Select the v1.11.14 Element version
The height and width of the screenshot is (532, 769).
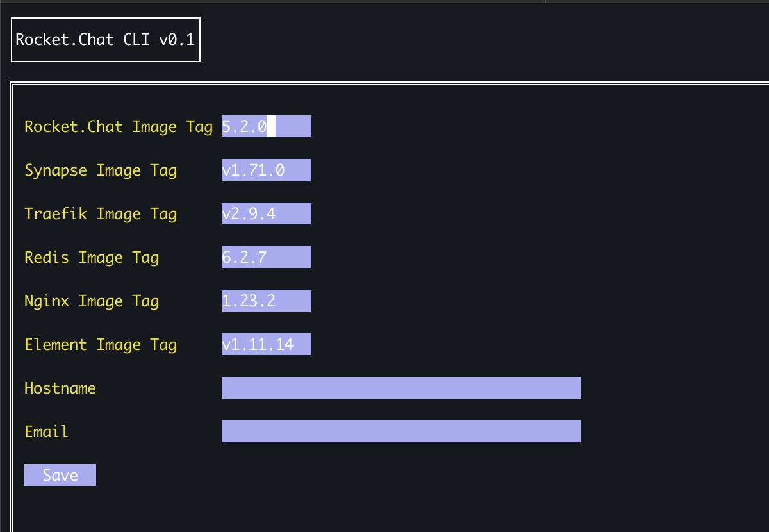(256, 344)
